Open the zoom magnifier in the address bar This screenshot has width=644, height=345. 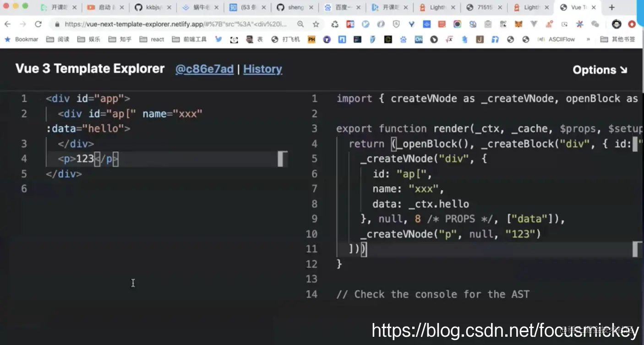[300, 24]
